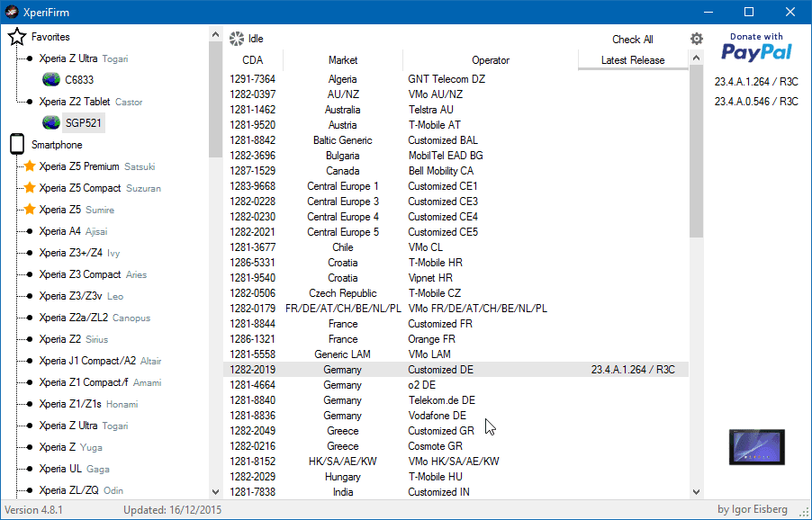Select Xperia Z2 Sirius
This screenshot has width=812, height=520.
[73, 339]
